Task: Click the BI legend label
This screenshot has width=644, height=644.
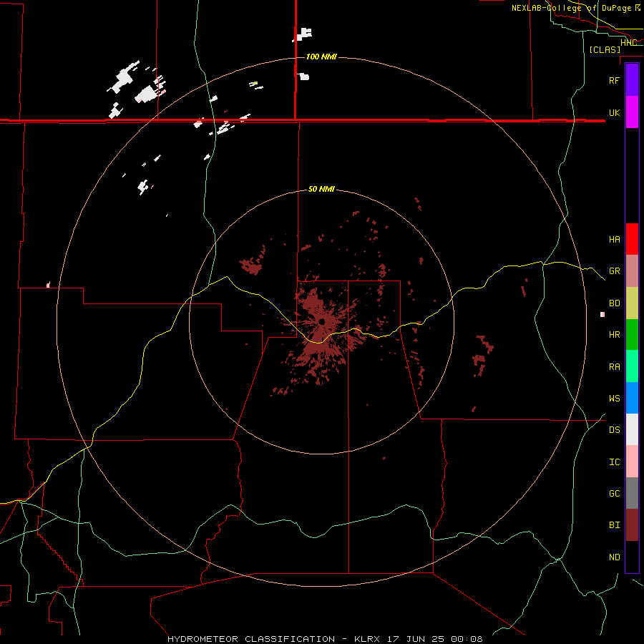Action: coord(614,525)
